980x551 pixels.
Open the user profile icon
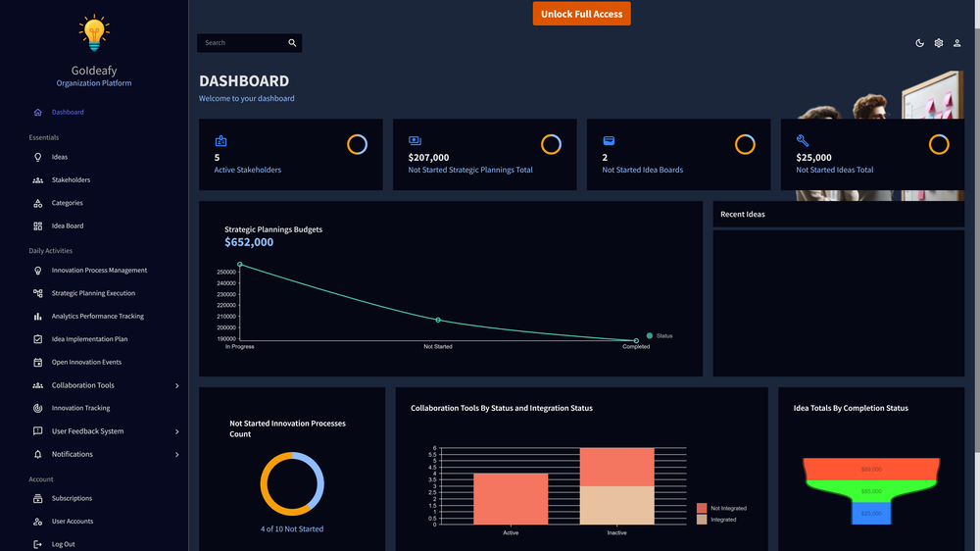click(x=956, y=43)
